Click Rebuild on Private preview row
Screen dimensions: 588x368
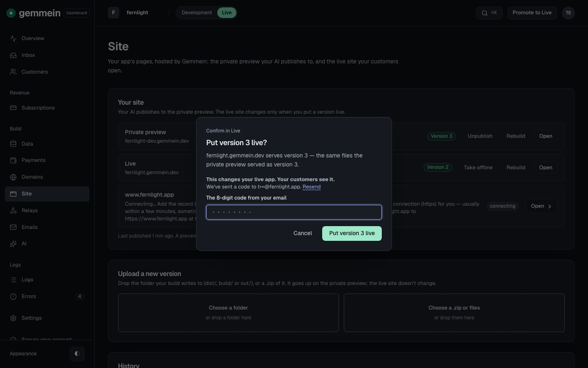coord(516,136)
